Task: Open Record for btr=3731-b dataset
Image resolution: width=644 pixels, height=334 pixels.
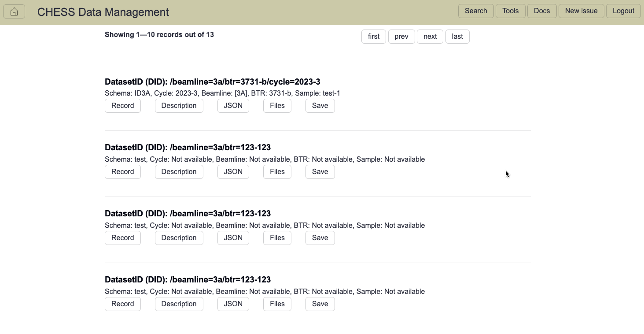Action: [123, 106]
